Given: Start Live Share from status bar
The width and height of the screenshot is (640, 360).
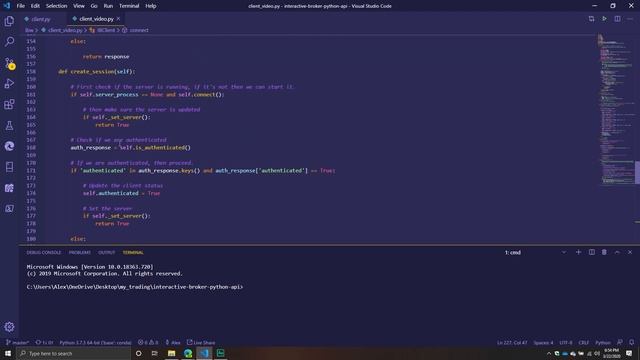Looking at the screenshot, I should coord(201,342).
